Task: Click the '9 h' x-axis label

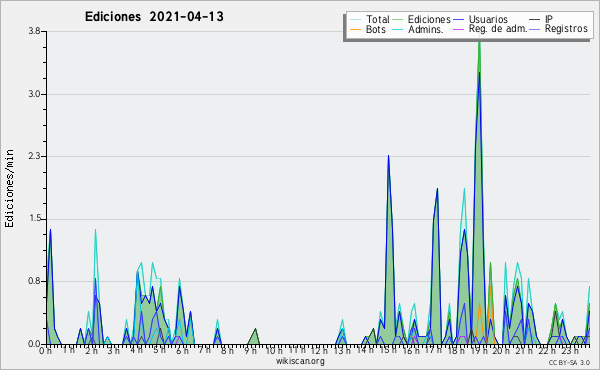Action: click(x=251, y=350)
